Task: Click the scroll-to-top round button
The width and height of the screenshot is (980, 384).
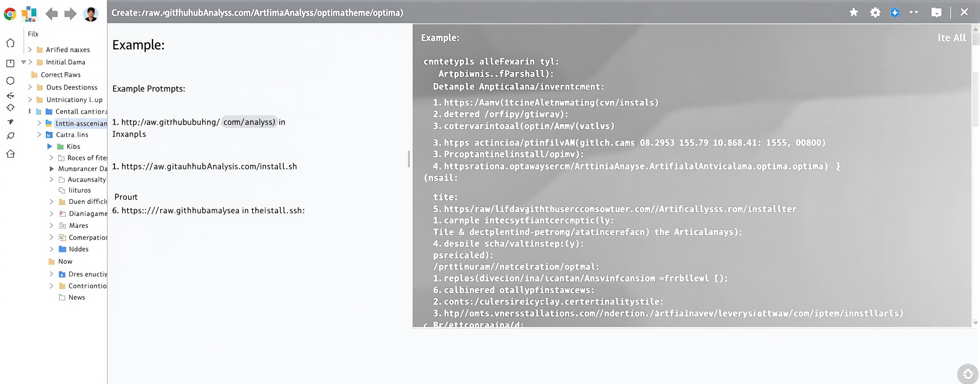Action: click(x=967, y=374)
